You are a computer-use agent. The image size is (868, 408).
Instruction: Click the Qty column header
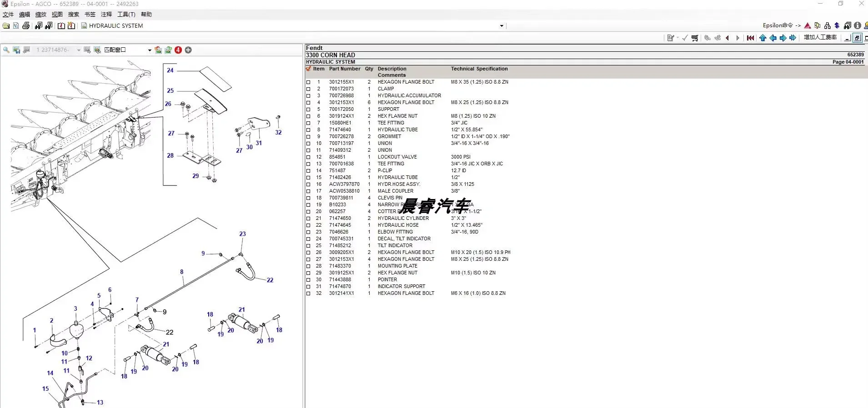click(x=369, y=69)
